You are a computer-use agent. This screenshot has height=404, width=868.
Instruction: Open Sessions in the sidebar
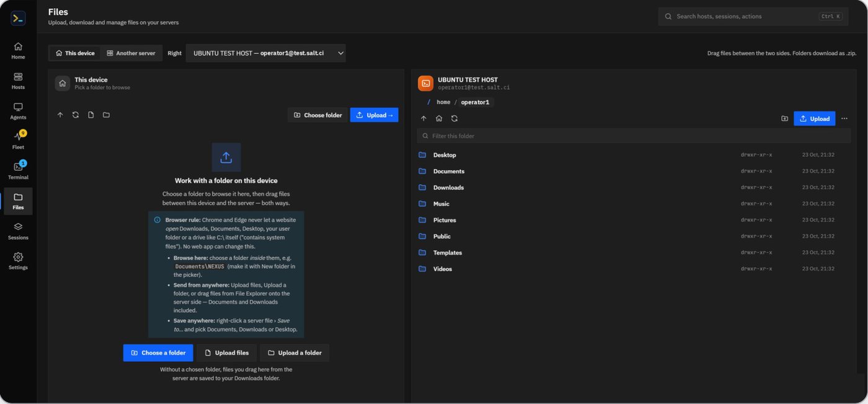tap(18, 231)
